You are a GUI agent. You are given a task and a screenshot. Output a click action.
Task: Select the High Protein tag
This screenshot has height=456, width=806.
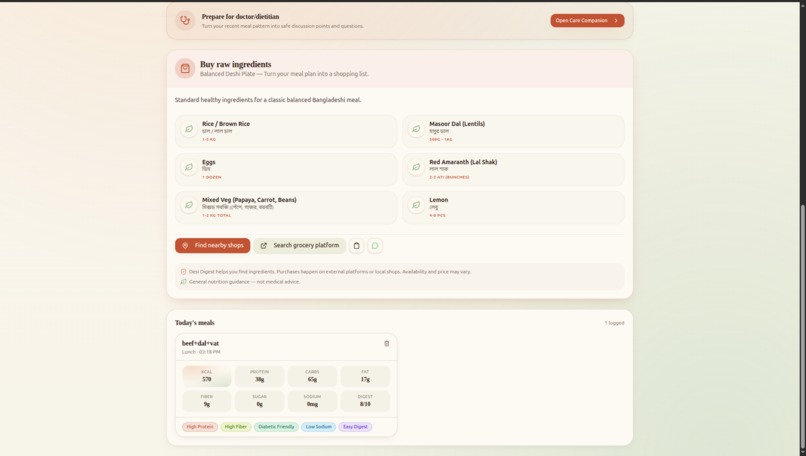[x=199, y=427]
